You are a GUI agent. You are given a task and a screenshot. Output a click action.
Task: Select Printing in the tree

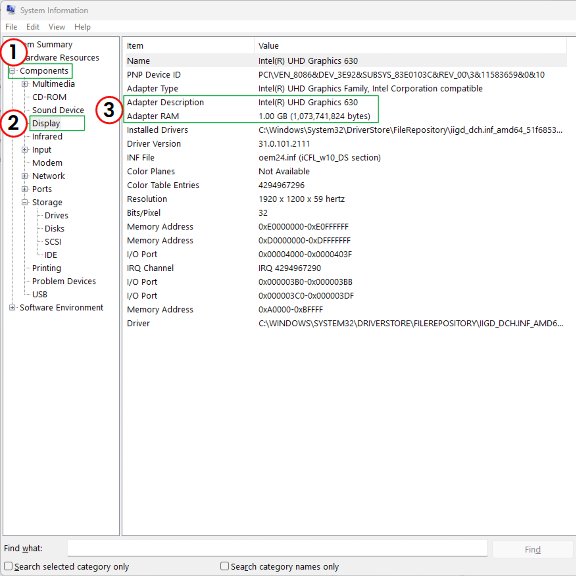point(47,268)
